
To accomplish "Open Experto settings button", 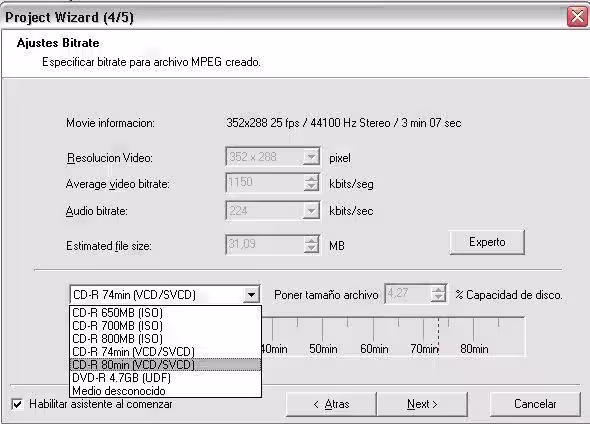I will click(x=487, y=242).
